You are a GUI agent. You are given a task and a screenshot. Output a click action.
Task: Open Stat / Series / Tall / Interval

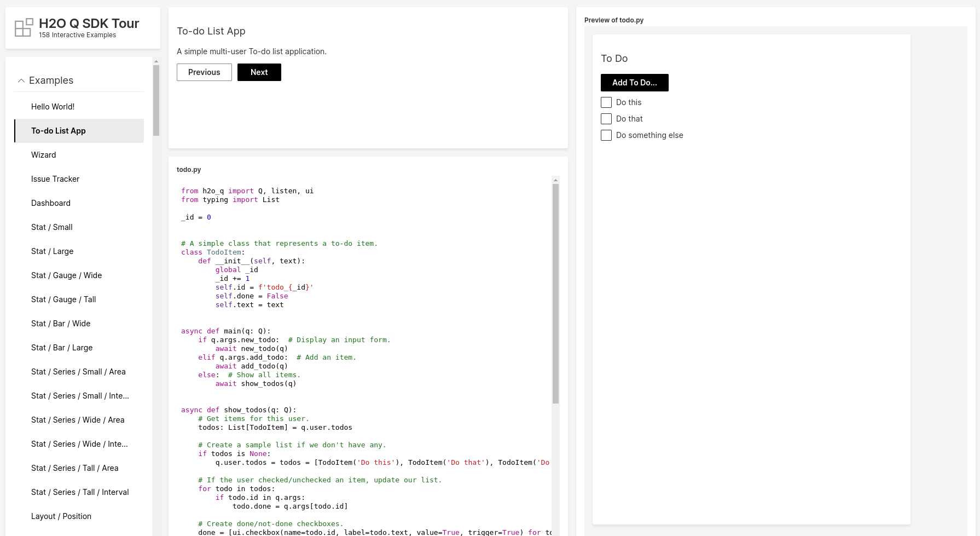(x=80, y=492)
